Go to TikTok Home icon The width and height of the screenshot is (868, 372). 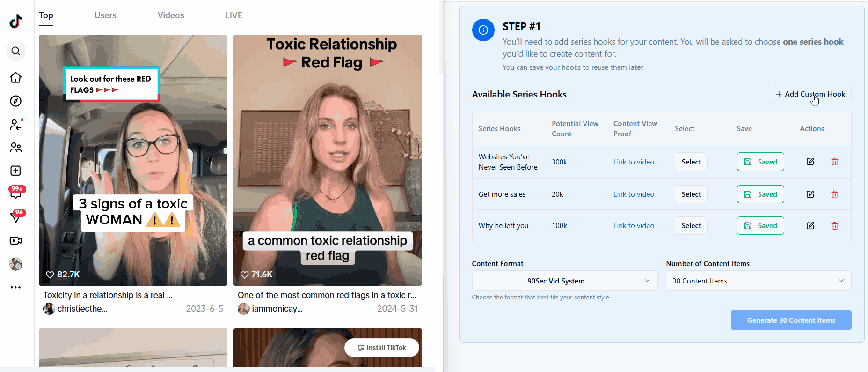(x=16, y=77)
